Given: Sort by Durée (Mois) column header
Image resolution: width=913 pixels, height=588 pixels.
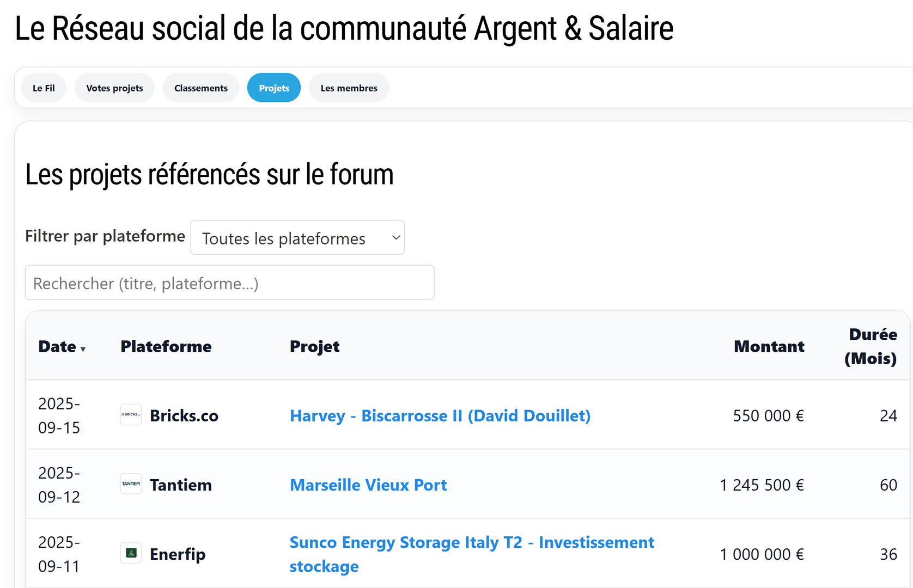Looking at the screenshot, I should tap(871, 347).
